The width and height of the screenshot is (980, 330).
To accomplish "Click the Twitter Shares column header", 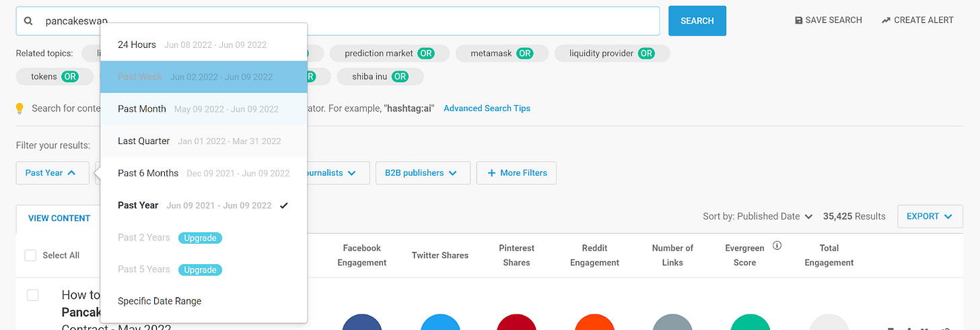I will pos(440,255).
